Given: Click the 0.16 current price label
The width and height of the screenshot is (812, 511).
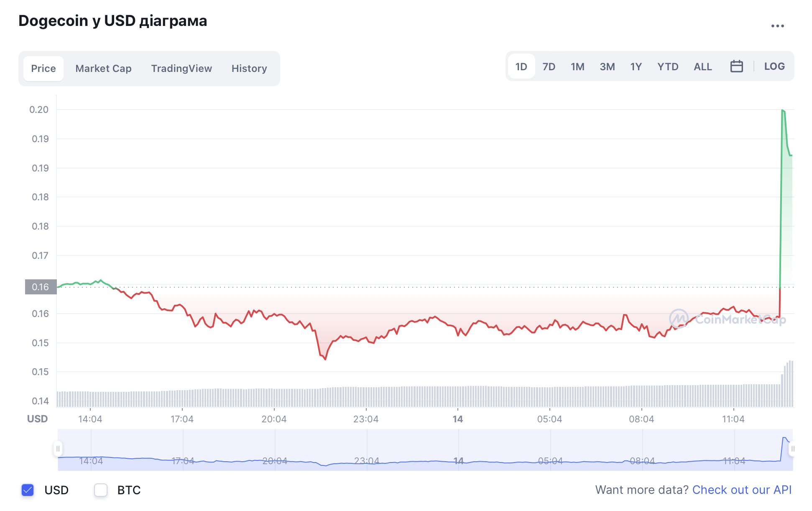Looking at the screenshot, I should [x=41, y=287].
